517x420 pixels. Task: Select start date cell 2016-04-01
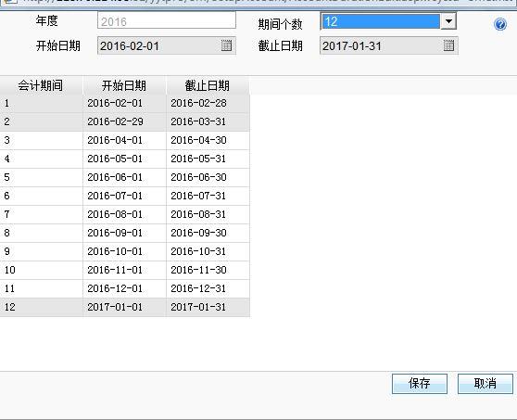(x=124, y=140)
